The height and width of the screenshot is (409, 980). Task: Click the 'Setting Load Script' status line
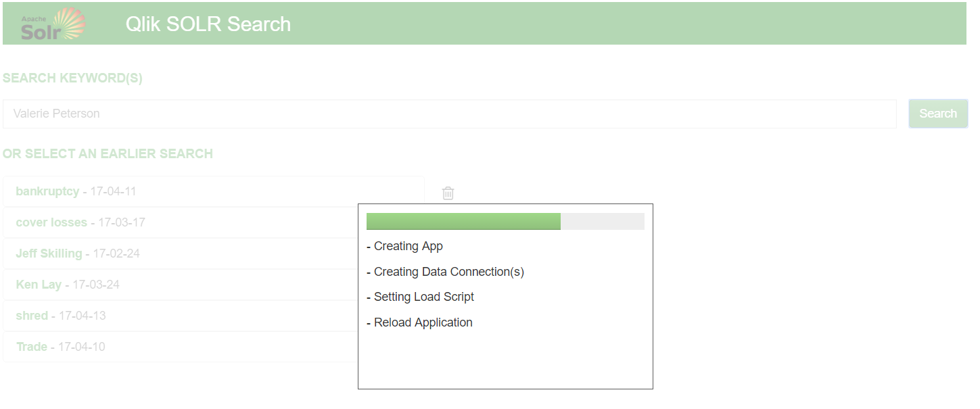(420, 297)
